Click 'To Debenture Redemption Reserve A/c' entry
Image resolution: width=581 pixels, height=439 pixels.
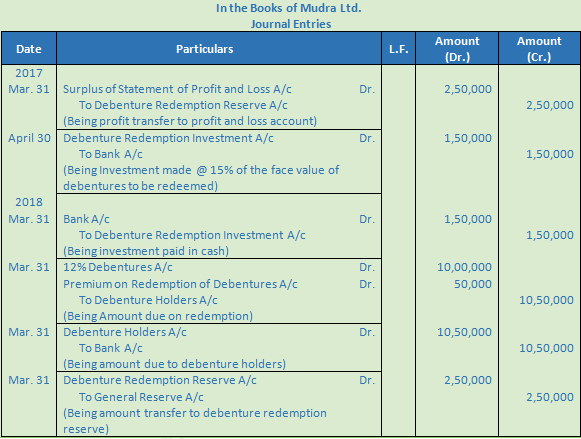click(183, 105)
